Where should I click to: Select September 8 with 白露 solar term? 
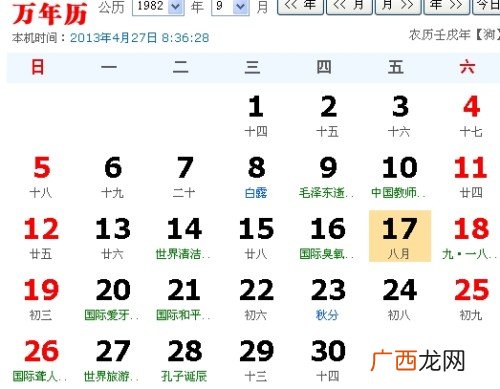point(256,177)
